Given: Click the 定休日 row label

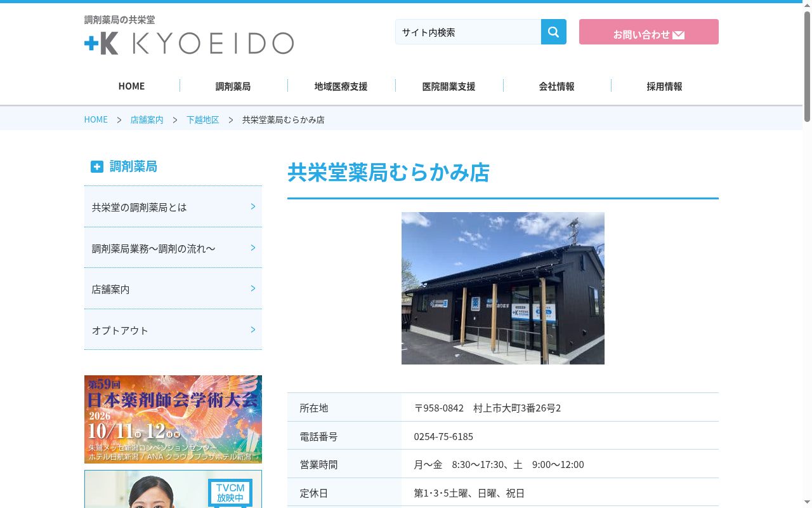Looking at the screenshot, I should point(314,493).
